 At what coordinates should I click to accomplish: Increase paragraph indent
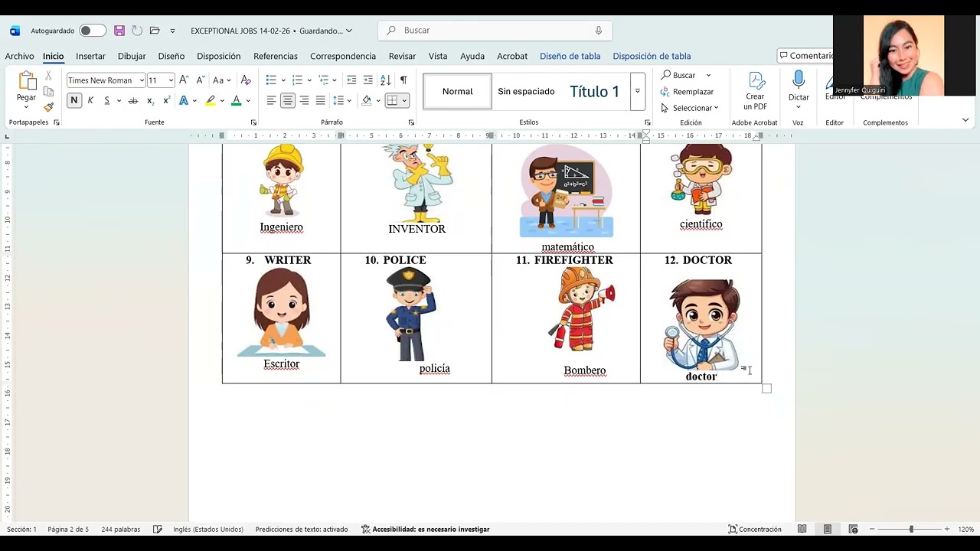point(368,80)
